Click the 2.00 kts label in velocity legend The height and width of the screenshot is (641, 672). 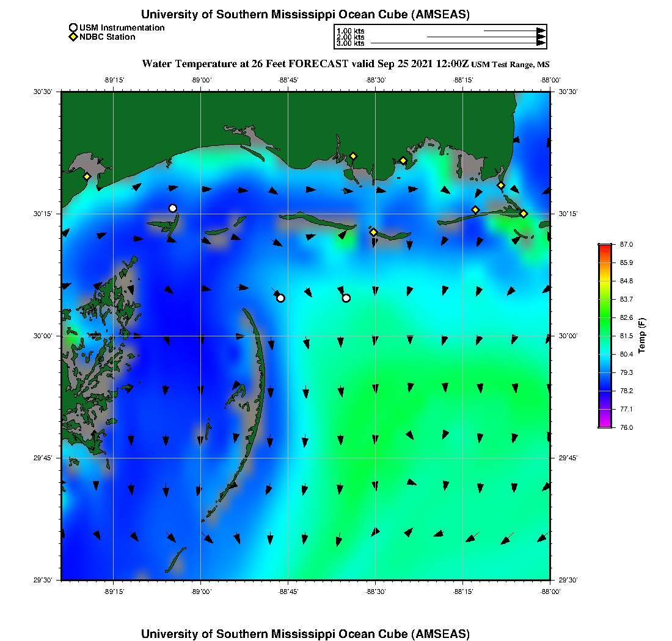[350, 37]
